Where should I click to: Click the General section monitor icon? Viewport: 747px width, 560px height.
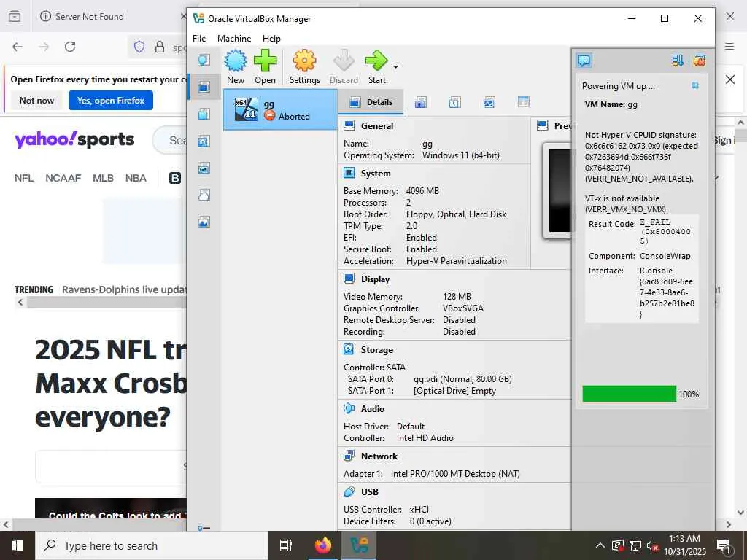[349, 125]
